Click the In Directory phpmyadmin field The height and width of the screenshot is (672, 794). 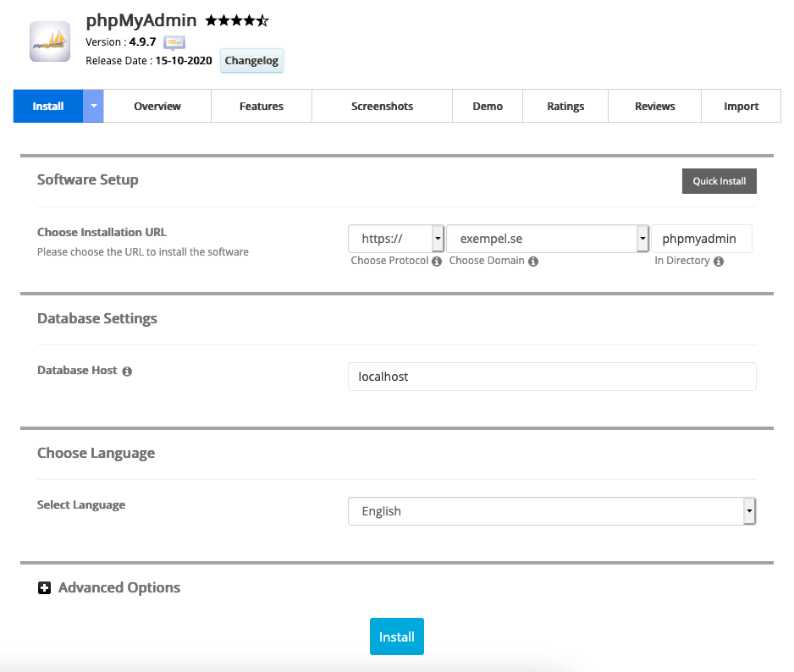pos(701,239)
